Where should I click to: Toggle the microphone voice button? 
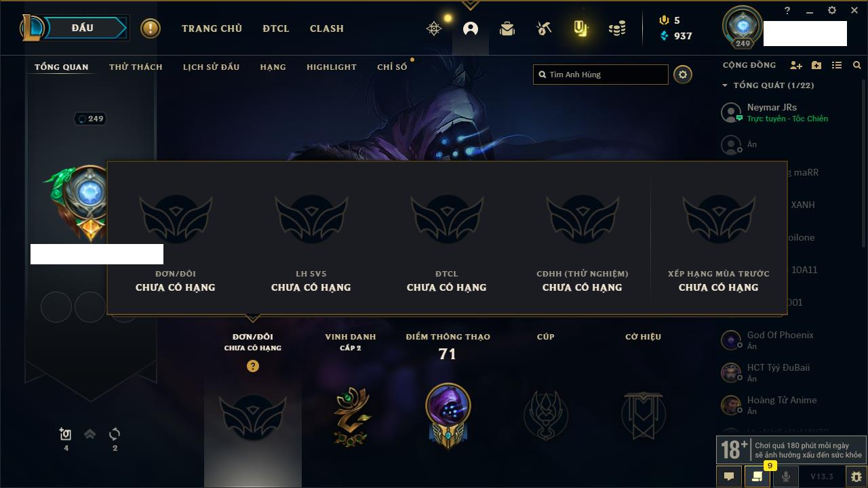click(786, 476)
